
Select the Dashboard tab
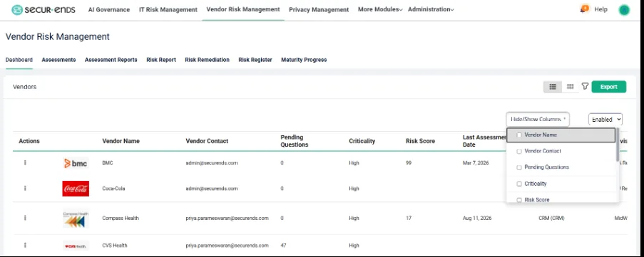click(x=19, y=60)
